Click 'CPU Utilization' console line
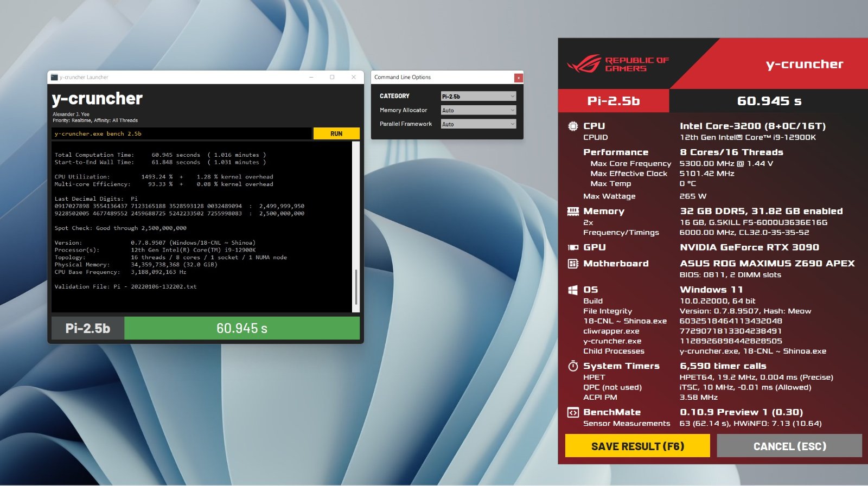 pos(164,177)
